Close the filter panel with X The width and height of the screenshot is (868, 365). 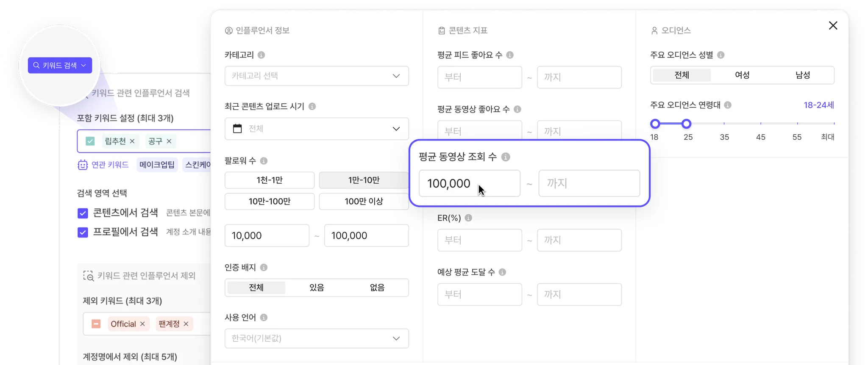point(833,25)
